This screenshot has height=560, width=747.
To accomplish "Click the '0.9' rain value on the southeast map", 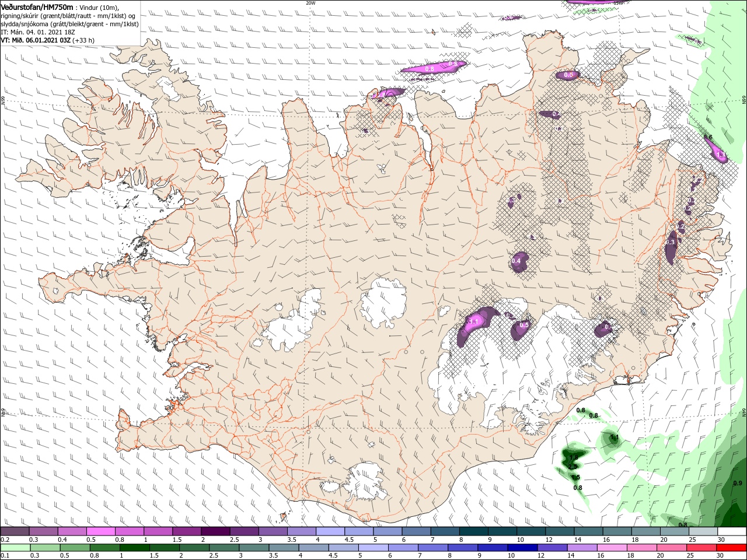I will pyautogui.click(x=738, y=483).
